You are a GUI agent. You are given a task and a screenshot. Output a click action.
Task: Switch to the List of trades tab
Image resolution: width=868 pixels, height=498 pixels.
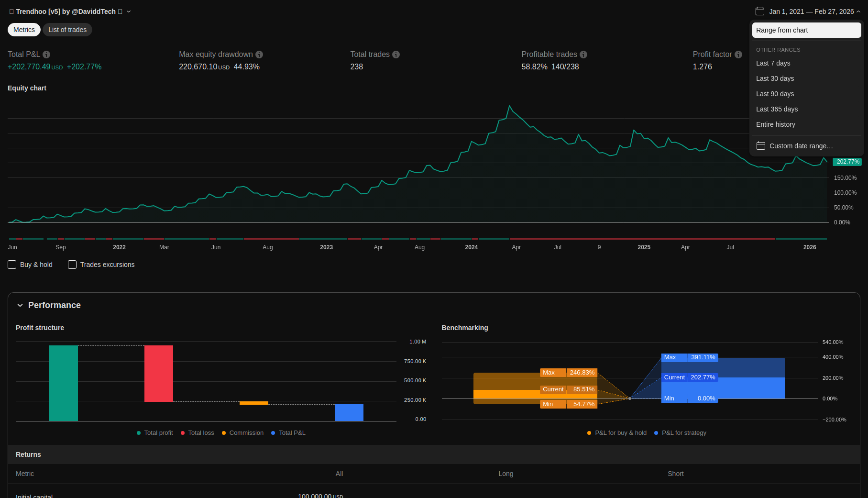point(67,30)
